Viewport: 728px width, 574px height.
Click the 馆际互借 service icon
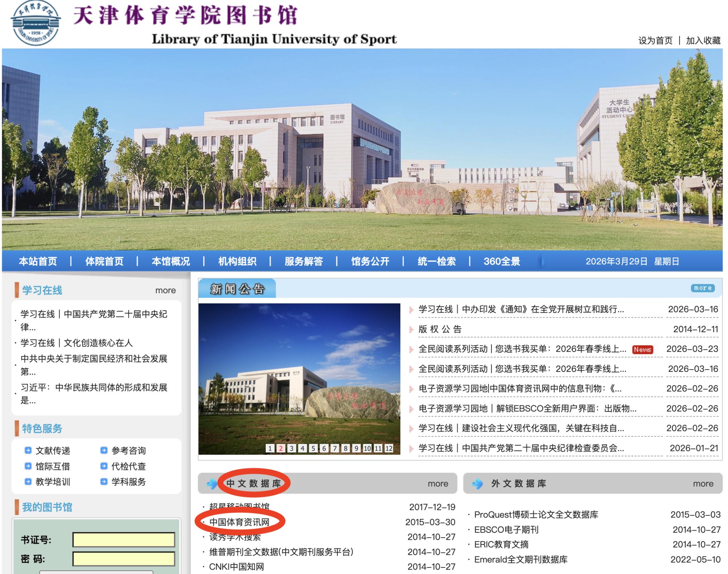tap(28, 466)
